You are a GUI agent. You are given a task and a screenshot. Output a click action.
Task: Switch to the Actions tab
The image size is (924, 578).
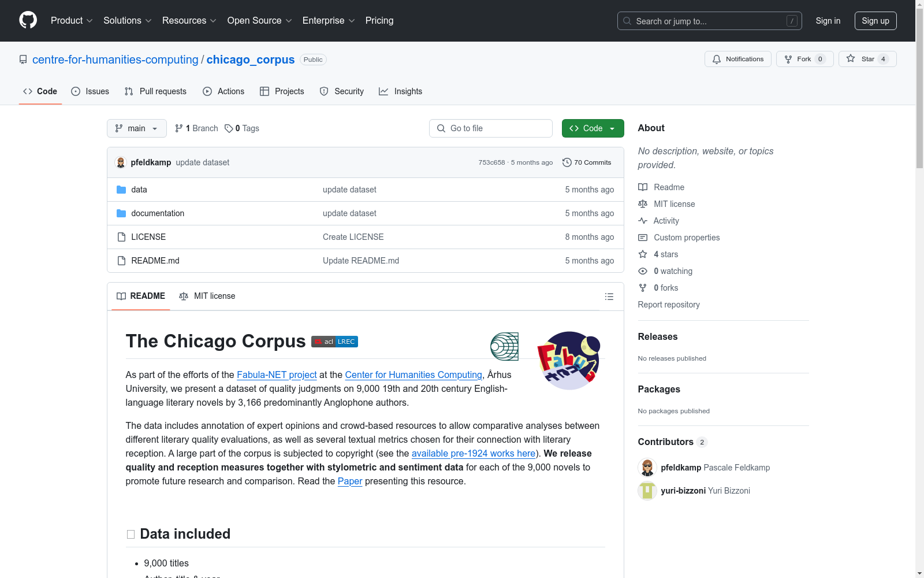click(223, 91)
